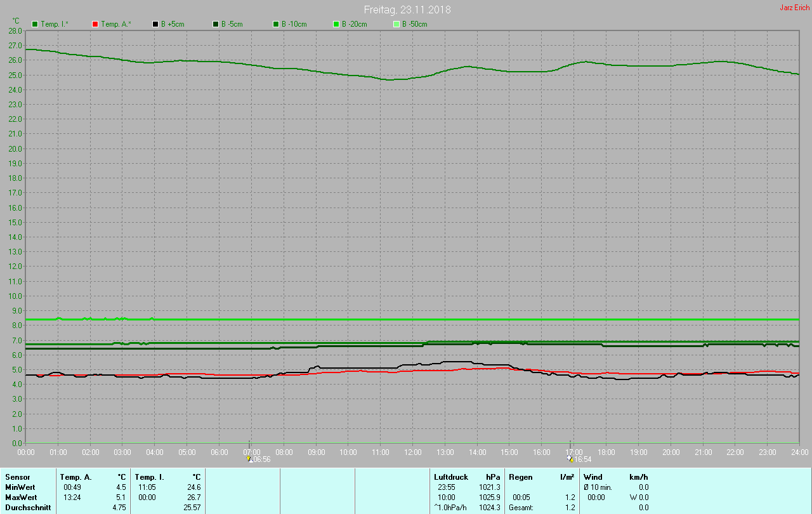812x514 pixels.
Task: Click the red Temp. A.* legend swatch
Action: (95, 24)
